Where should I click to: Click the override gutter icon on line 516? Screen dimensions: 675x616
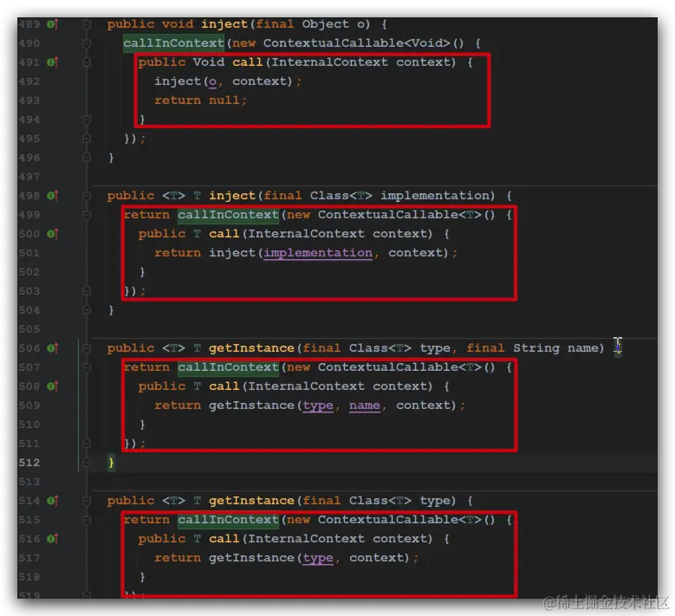click(52, 539)
